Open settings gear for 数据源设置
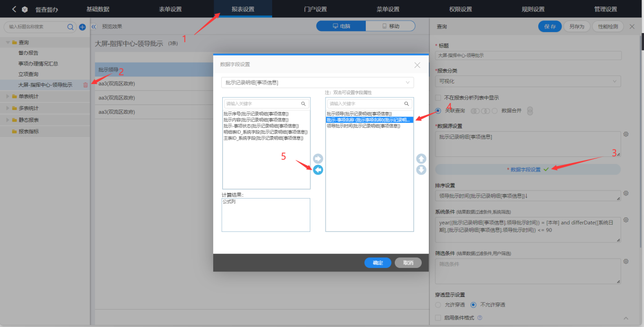644x327 pixels. coord(626,134)
